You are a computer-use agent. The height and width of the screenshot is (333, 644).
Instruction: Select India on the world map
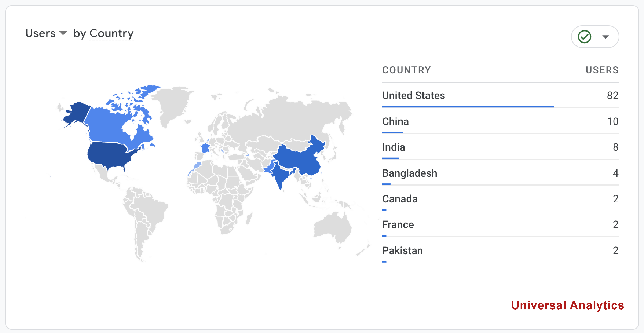click(x=280, y=175)
